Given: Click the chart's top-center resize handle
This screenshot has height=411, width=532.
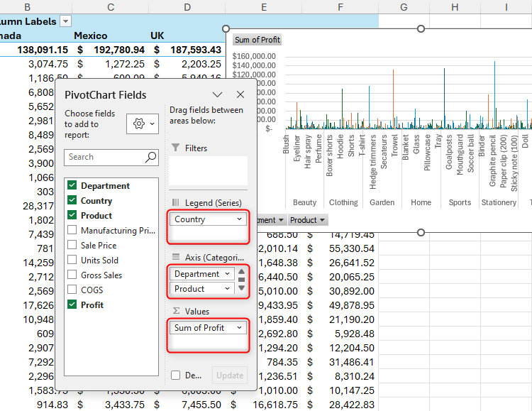Looking at the screenshot, I should 421,29.
